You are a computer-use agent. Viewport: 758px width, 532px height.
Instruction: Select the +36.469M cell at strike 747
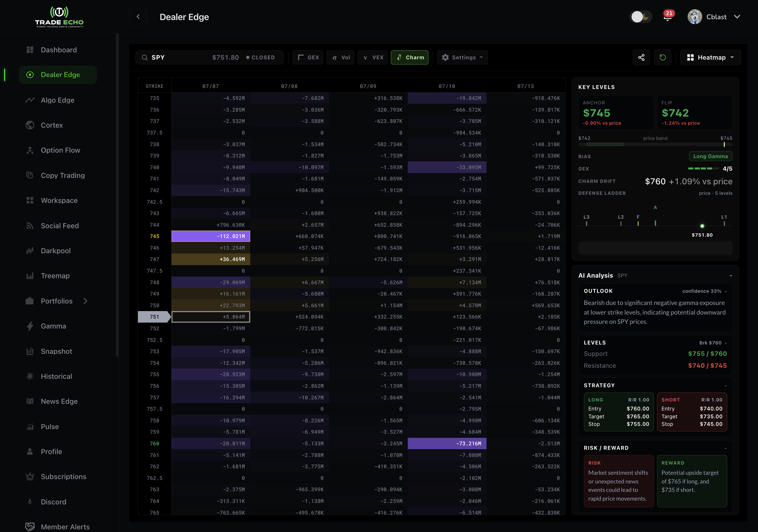[x=211, y=259]
